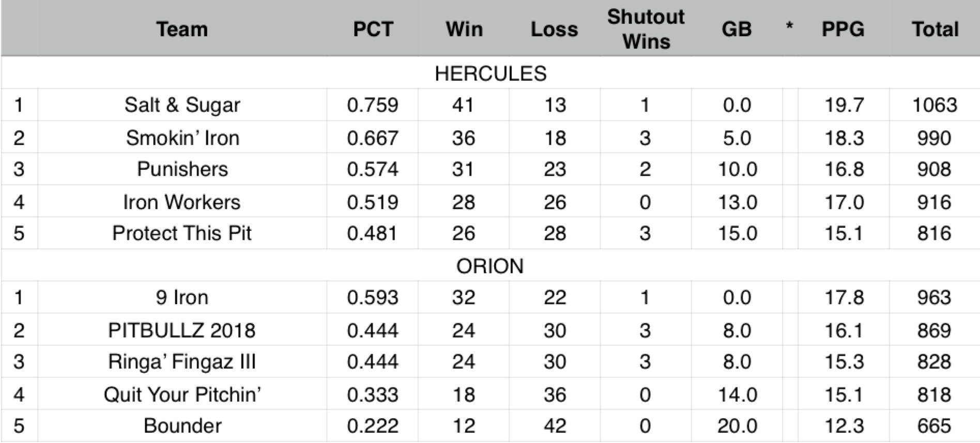
Task: Select the GB column header
Action: 737,29
